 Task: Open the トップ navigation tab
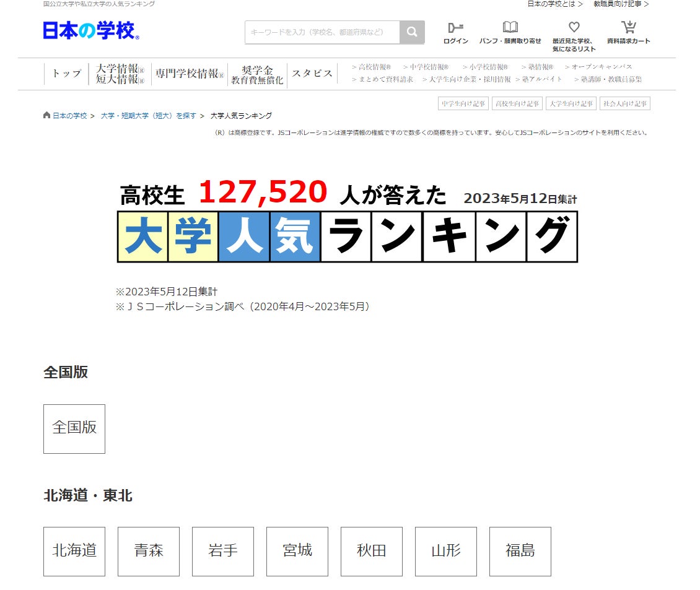(x=67, y=74)
